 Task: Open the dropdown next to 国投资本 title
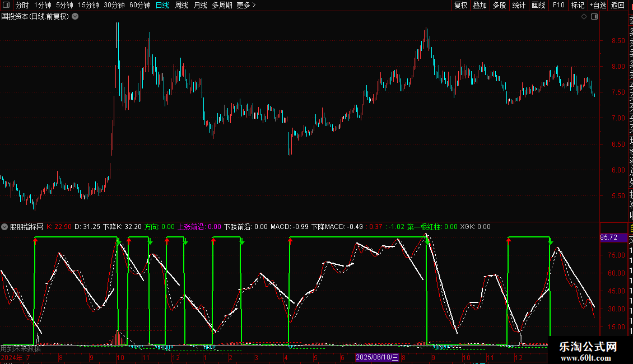pos(75,17)
